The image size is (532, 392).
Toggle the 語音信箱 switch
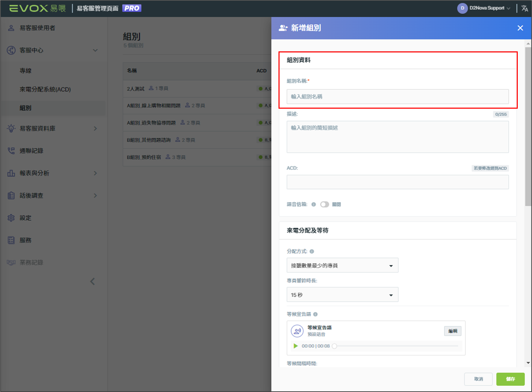(324, 205)
